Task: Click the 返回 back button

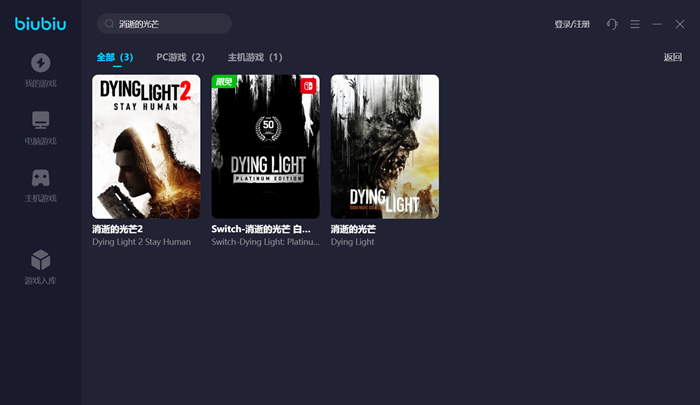Action: (672, 57)
